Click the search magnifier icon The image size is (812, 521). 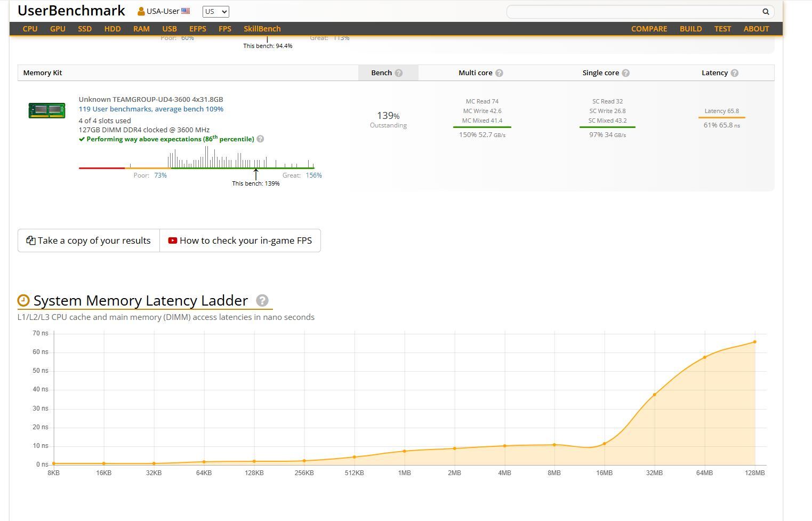tap(766, 12)
